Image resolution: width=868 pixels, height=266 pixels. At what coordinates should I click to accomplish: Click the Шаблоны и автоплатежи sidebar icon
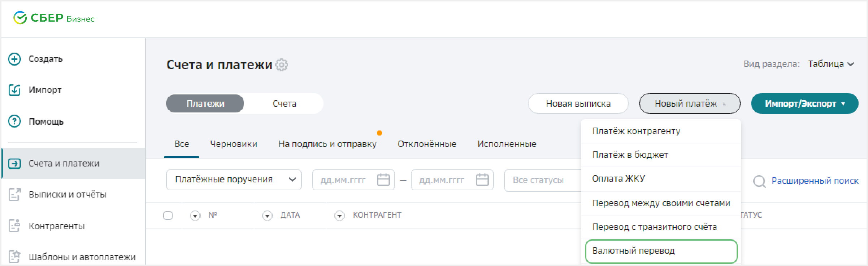click(14, 257)
